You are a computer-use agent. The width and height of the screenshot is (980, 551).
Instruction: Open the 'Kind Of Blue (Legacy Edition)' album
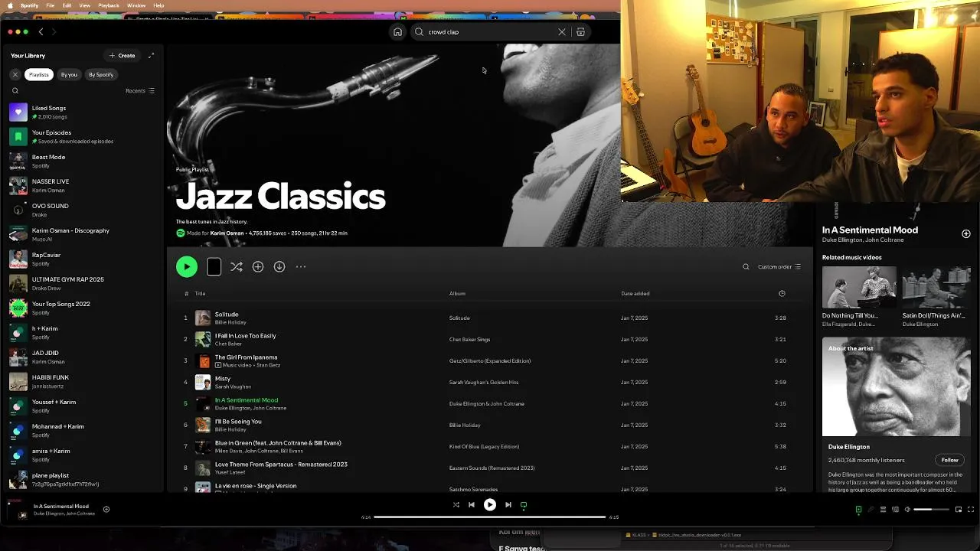(484, 446)
